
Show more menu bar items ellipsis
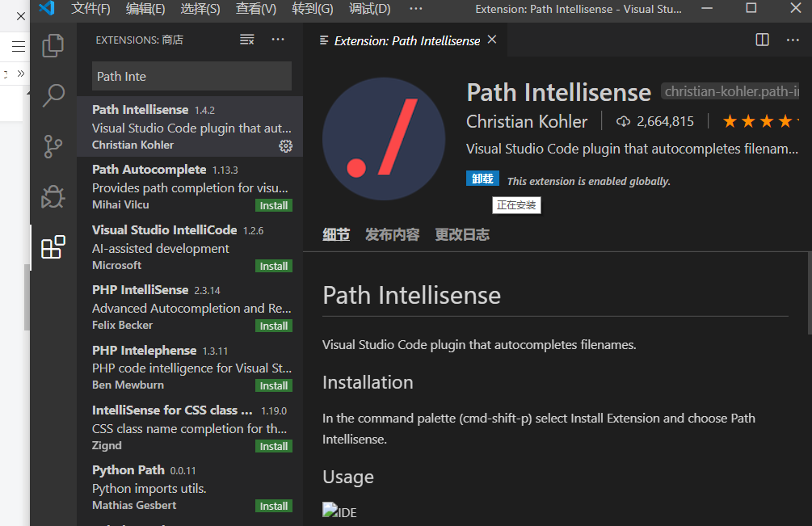tap(416, 8)
